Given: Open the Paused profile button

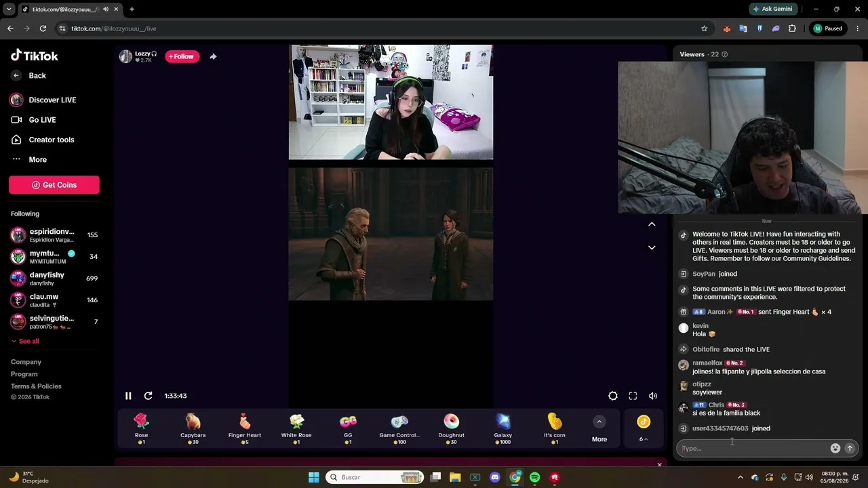Looking at the screenshot, I should tap(828, 28).
